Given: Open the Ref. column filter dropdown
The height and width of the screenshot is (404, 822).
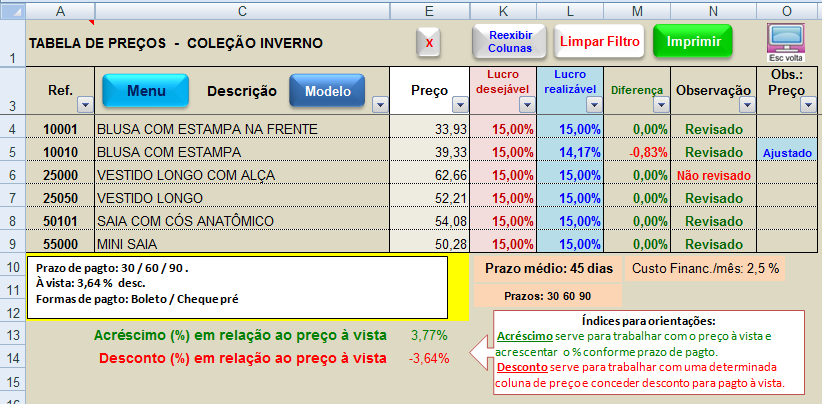Looking at the screenshot, I should click(84, 104).
